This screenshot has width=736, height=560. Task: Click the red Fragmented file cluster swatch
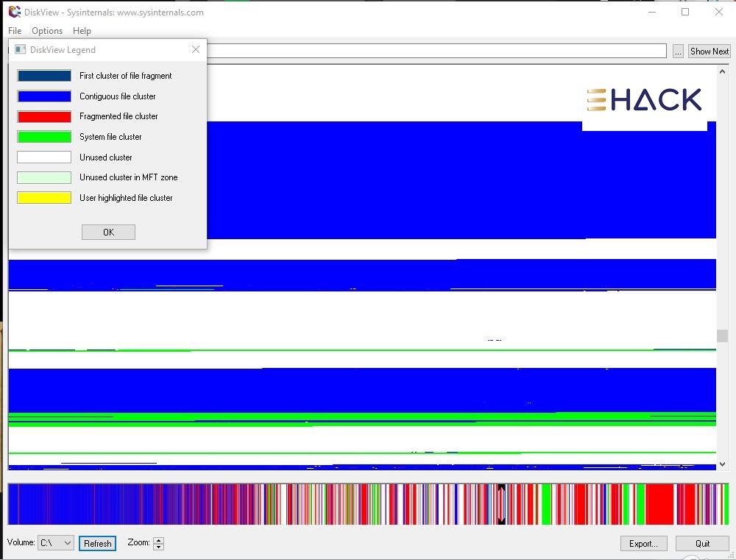(x=44, y=116)
